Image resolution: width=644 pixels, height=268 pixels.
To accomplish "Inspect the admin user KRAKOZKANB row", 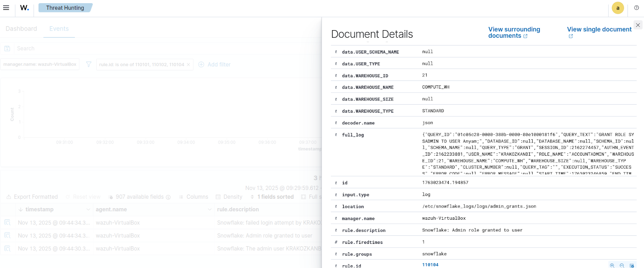I will tap(7, 249).
